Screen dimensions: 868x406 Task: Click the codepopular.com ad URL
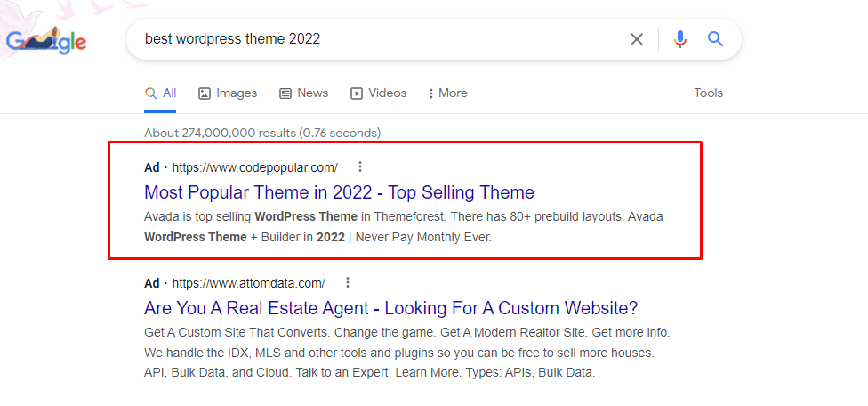point(255,167)
